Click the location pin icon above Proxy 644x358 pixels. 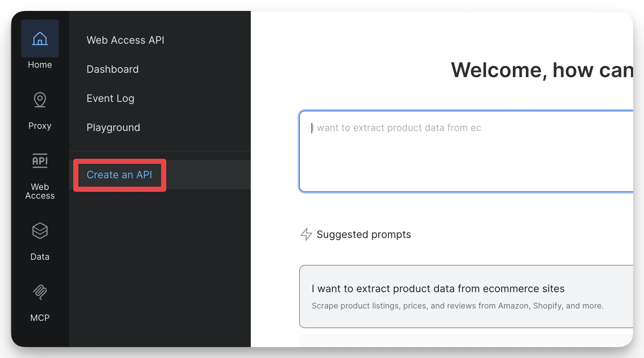(x=40, y=99)
